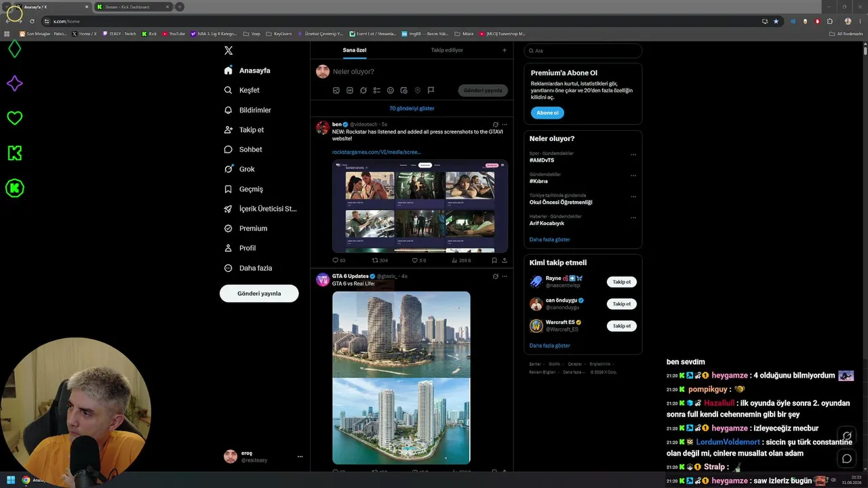Click the Grok icon on ben's post

tap(496, 125)
